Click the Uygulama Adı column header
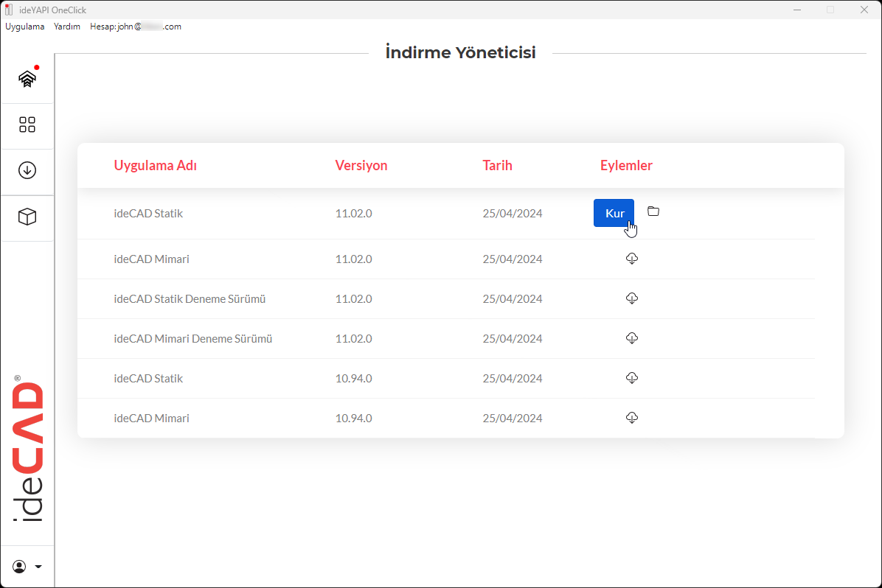 click(155, 166)
